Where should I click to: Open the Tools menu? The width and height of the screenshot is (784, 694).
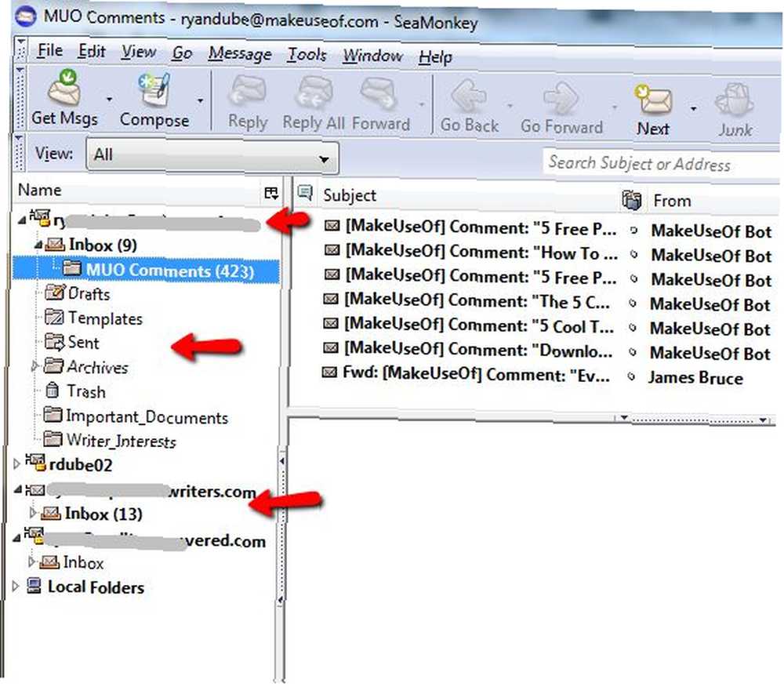click(307, 54)
